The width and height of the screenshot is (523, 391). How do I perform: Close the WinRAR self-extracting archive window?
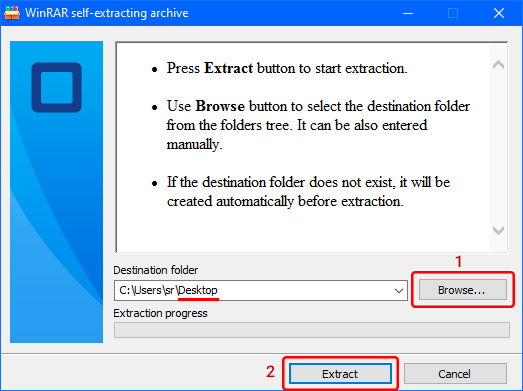[x=499, y=13]
